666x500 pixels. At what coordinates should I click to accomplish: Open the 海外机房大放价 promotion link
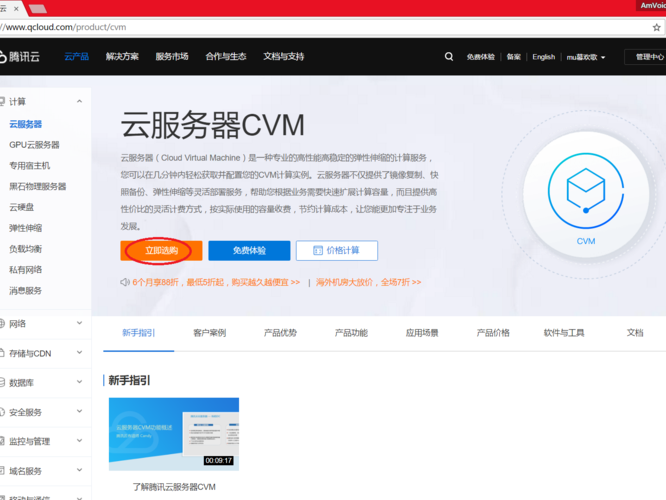click(368, 282)
